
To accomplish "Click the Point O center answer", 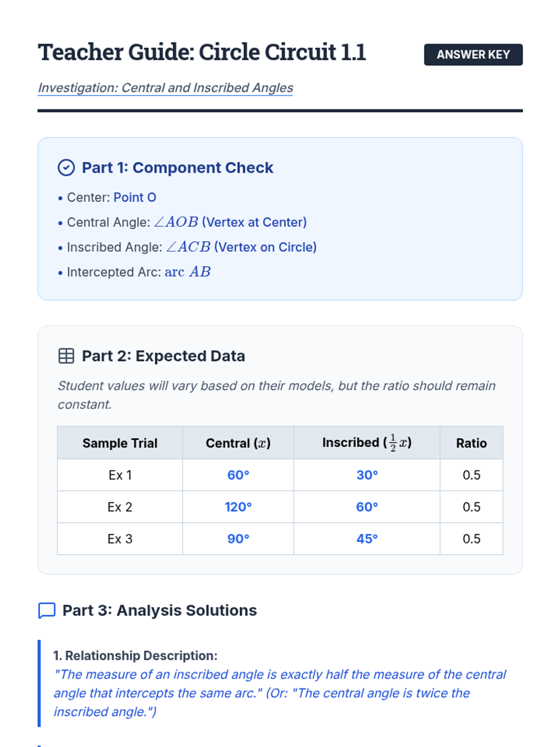I will pyautogui.click(x=135, y=197).
